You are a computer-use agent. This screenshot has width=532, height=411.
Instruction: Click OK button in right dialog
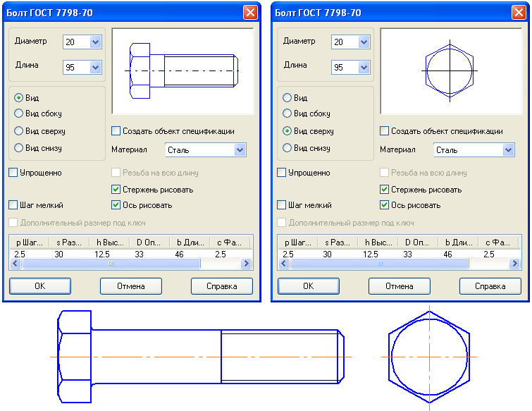coord(309,286)
